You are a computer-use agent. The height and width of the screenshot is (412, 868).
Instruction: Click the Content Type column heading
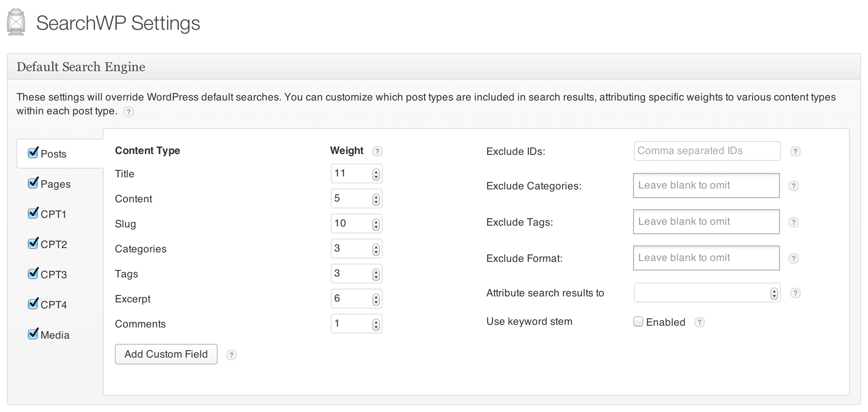147,151
